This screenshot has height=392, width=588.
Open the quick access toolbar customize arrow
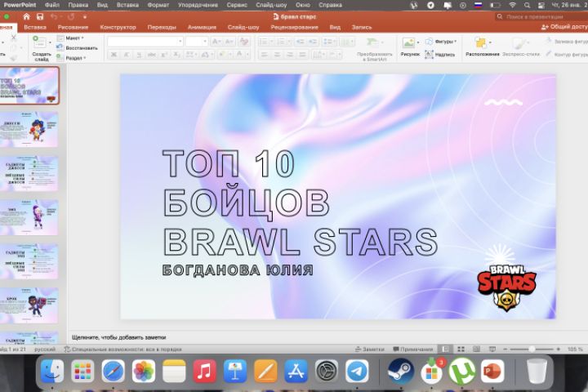coord(85,17)
